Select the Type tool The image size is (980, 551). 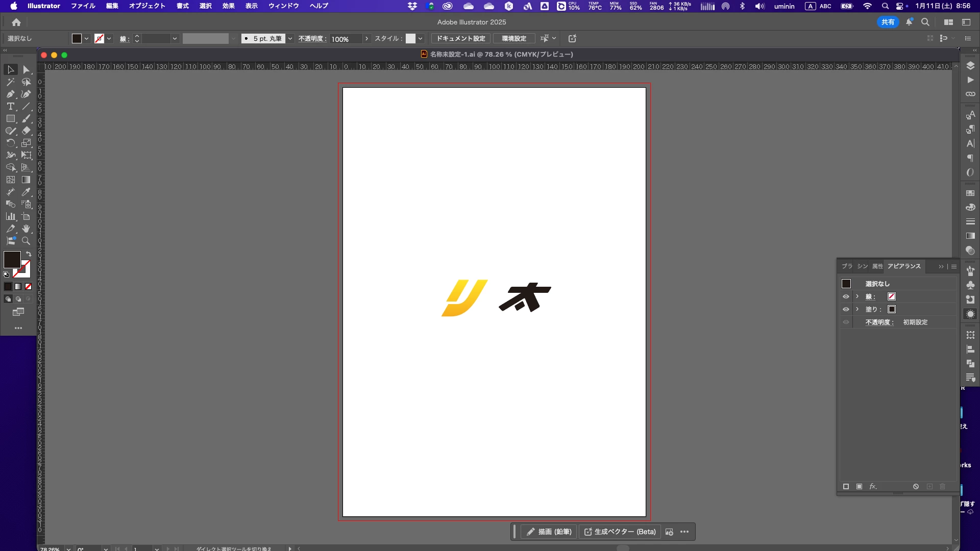(10, 106)
